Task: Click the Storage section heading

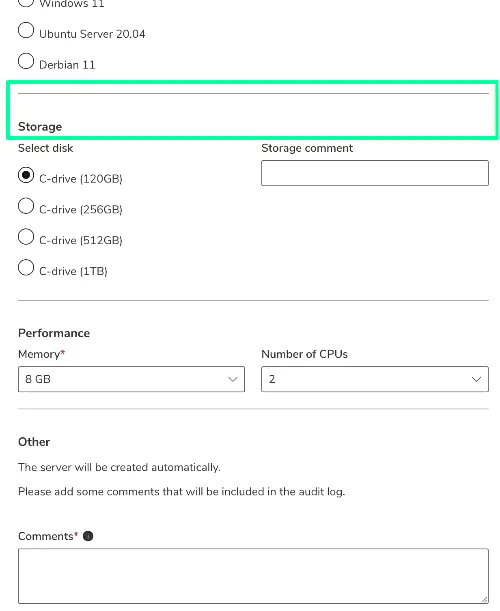Action: pos(40,127)
